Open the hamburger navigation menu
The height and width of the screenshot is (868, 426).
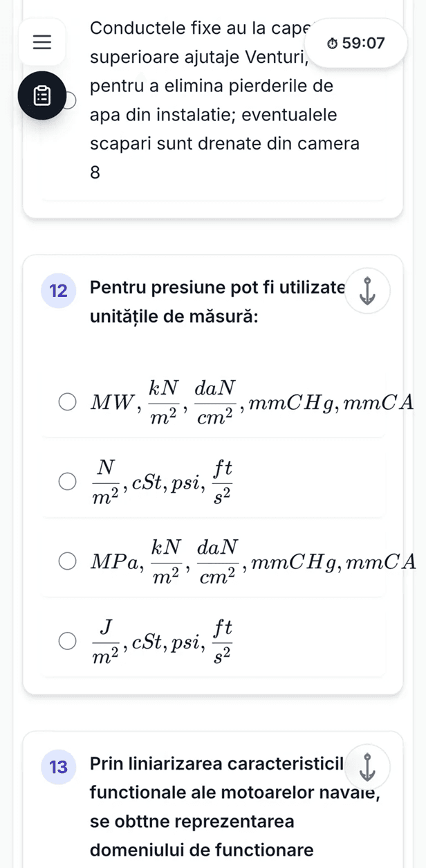tap(41, 43)
